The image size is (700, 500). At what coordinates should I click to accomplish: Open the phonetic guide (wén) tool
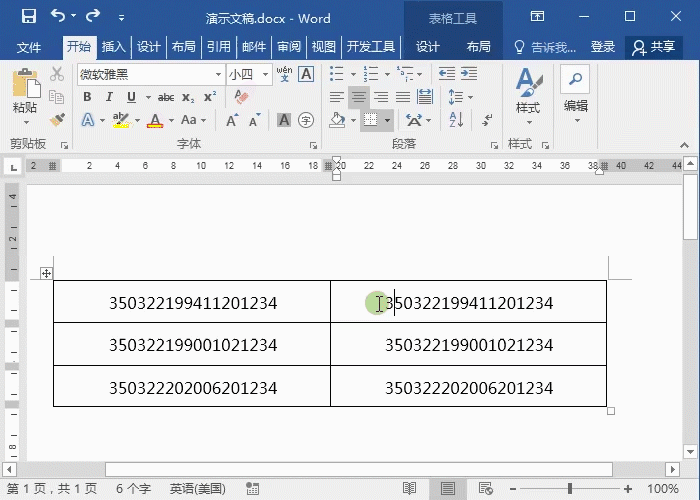point(284,74)
